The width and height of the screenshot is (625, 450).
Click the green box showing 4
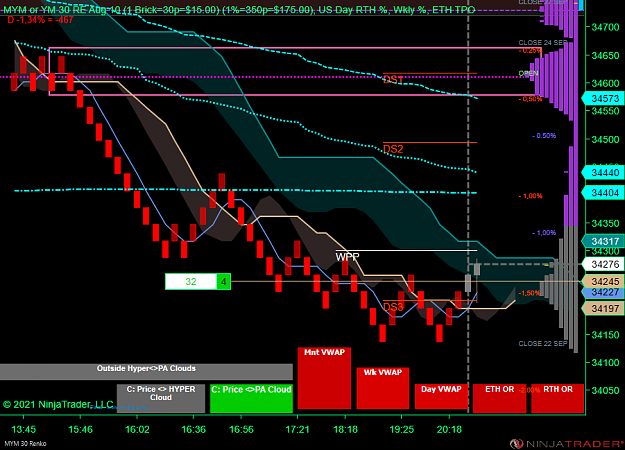[x=224, y=281]
